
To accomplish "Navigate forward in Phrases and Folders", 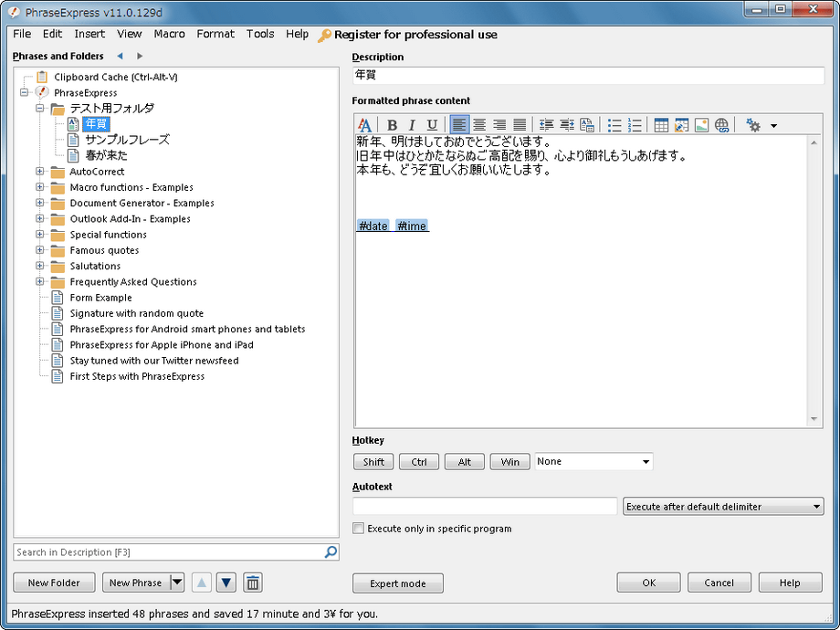I will [x=140, y=56].
